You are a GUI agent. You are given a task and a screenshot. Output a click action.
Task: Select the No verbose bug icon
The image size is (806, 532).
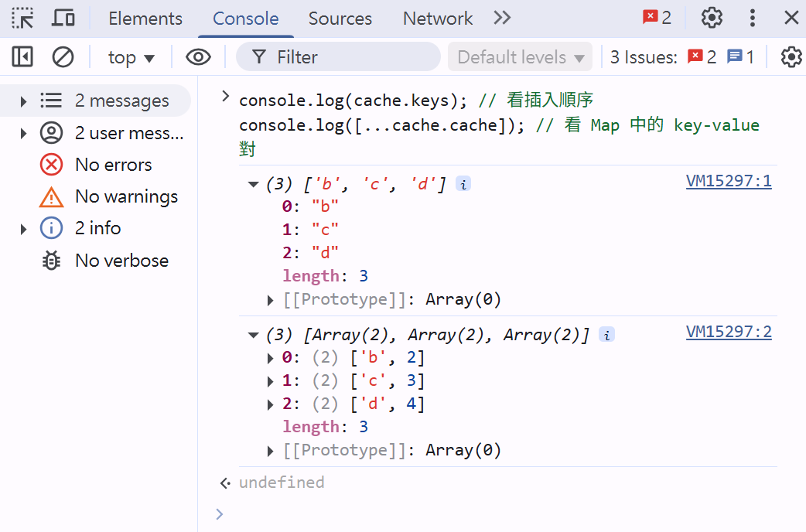point(51,261)
